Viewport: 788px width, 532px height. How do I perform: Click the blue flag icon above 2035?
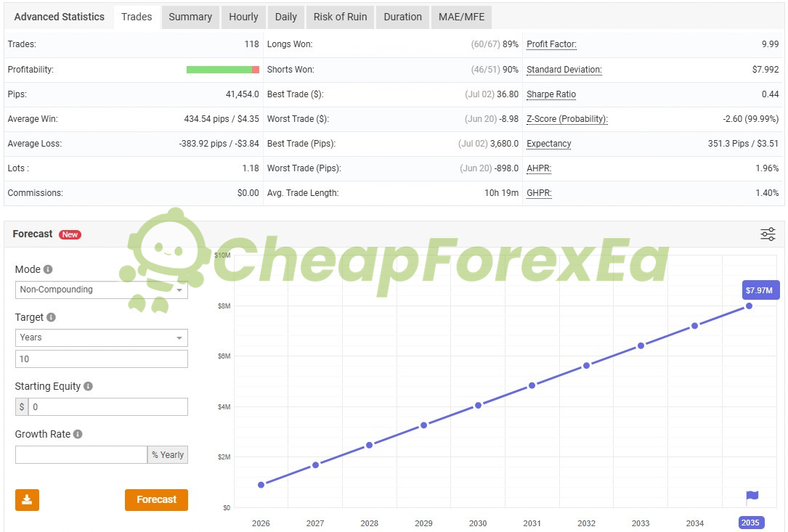752,496
